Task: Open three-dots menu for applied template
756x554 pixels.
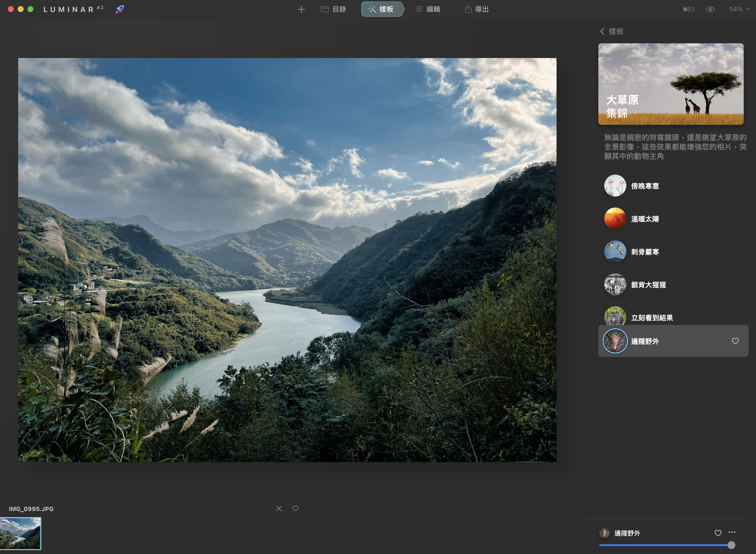Action: click(x=732, y=532)
